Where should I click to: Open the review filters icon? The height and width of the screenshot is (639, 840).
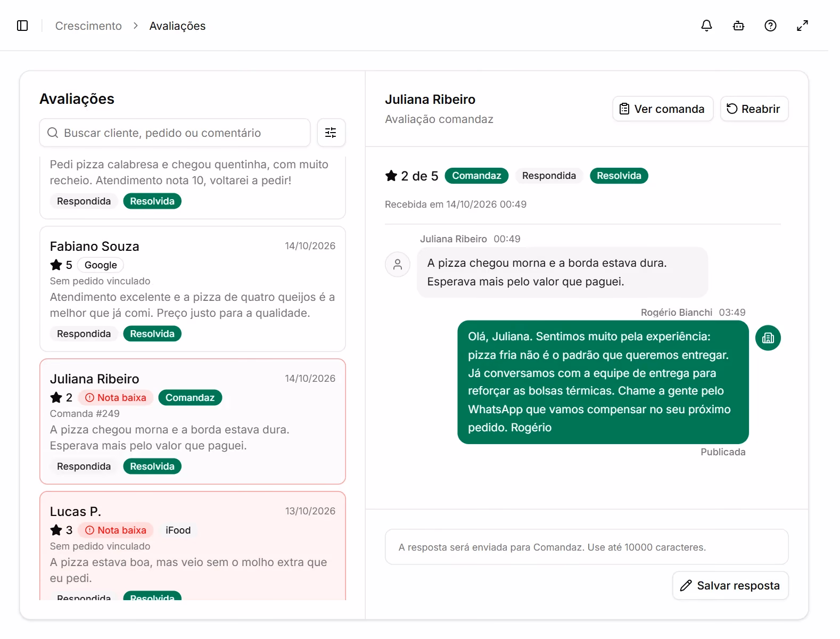pyautogui.click(x=331, y=133)
